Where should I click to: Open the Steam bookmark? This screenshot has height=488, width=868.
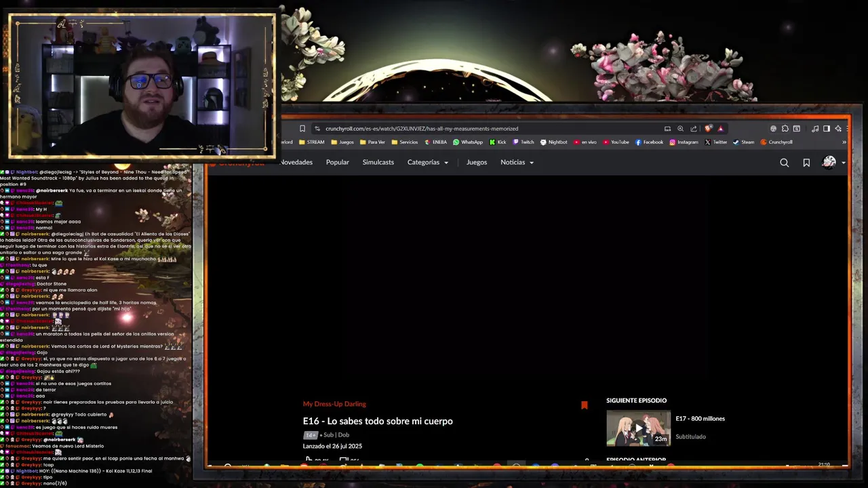(744, 142)
